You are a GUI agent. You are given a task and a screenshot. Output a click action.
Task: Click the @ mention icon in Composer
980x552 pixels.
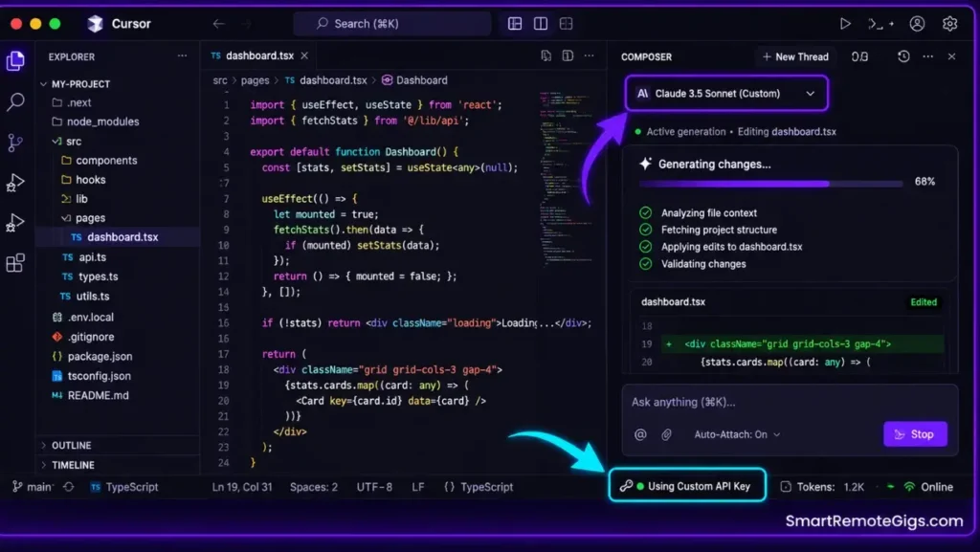(640, 434)
